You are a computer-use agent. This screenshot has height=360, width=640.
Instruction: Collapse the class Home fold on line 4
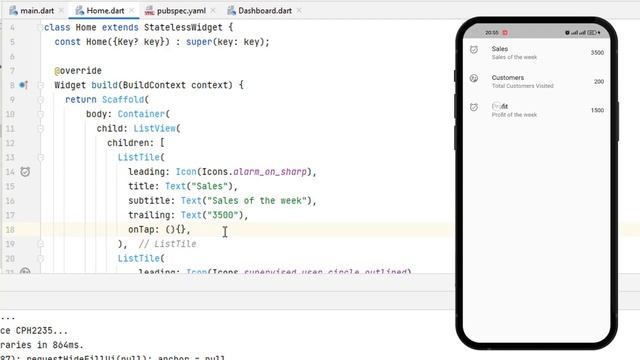tap(40, 27)
